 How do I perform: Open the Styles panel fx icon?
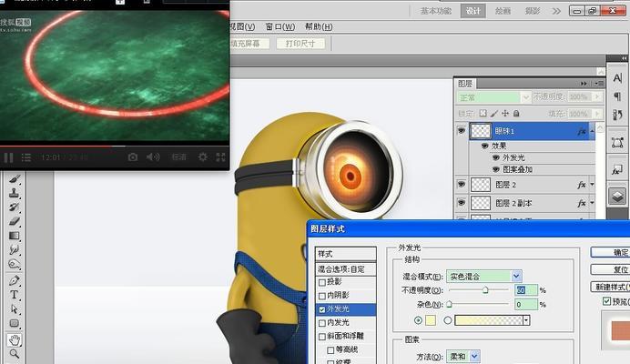[617, 170]
